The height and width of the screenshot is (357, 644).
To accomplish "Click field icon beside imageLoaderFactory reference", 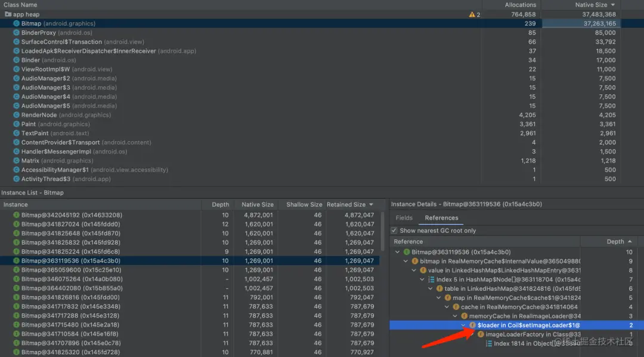I will 481,334.
